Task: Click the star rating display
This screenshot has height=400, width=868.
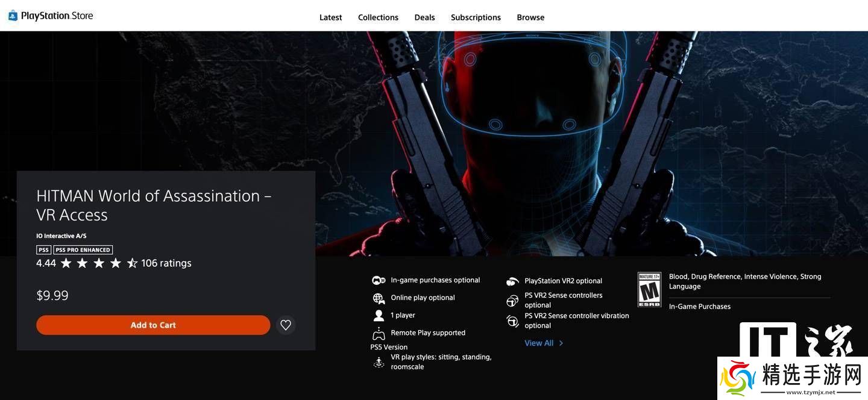Action: 99,263
